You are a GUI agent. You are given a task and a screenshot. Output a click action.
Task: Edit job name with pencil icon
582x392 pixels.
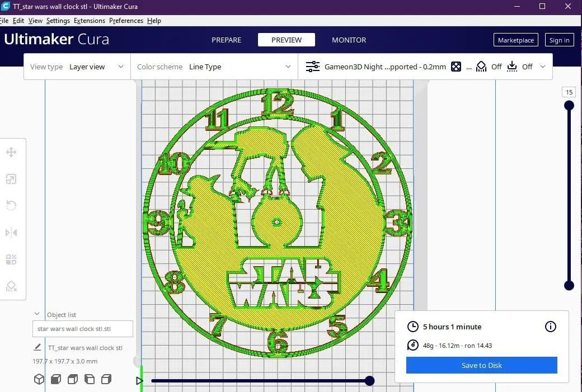[x=37, y=347]
